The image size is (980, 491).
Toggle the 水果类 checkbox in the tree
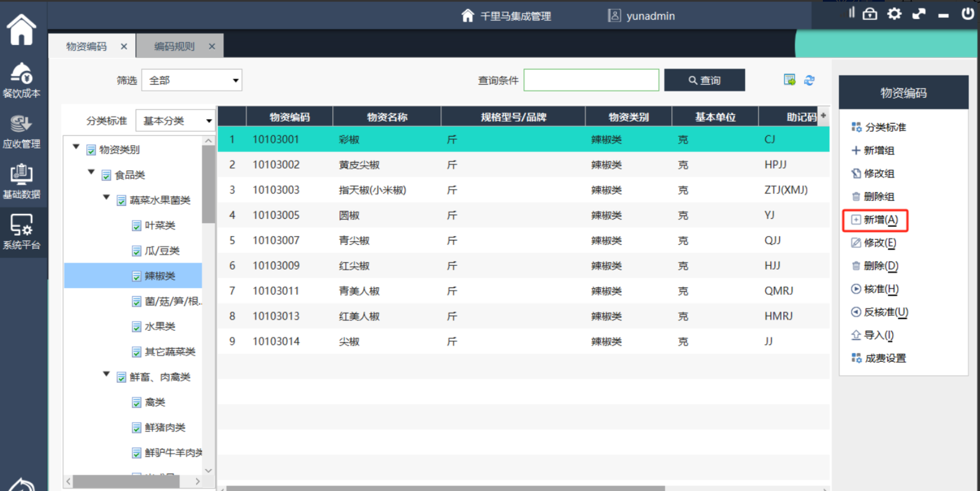(x=137, y=327)
